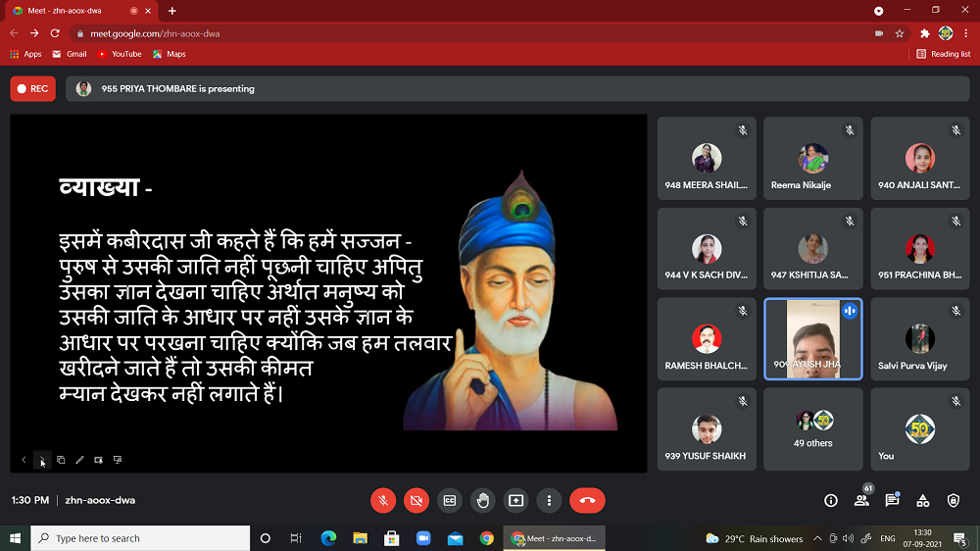The image size is (980, 551).
Task: Open Gmail from the bookmarks bar
Action: click(70, 54)
